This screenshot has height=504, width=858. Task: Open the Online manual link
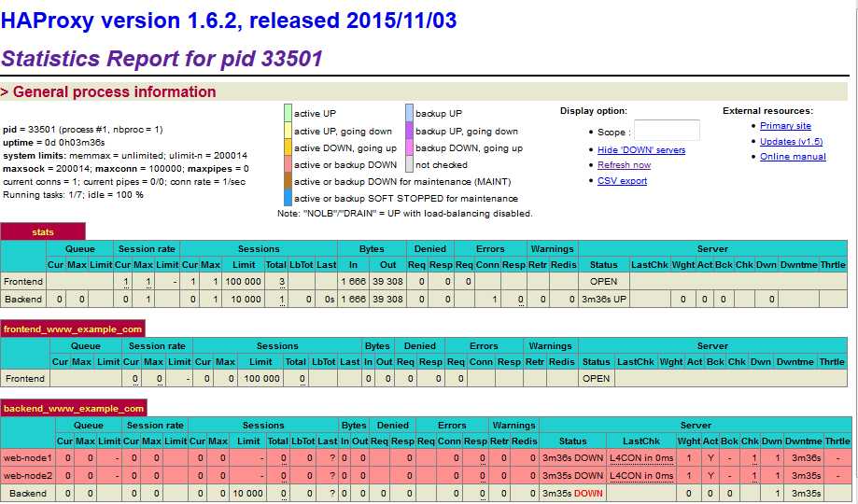pos(793,157)
